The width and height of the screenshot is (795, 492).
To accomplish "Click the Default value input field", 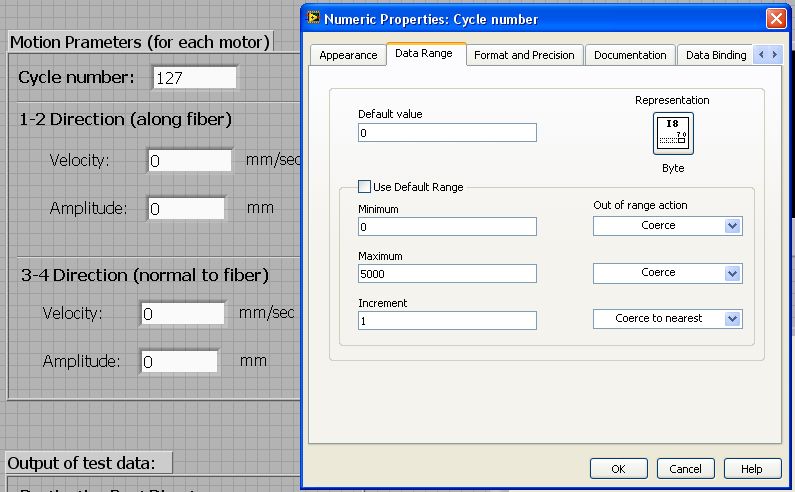I will click(447, 132).
